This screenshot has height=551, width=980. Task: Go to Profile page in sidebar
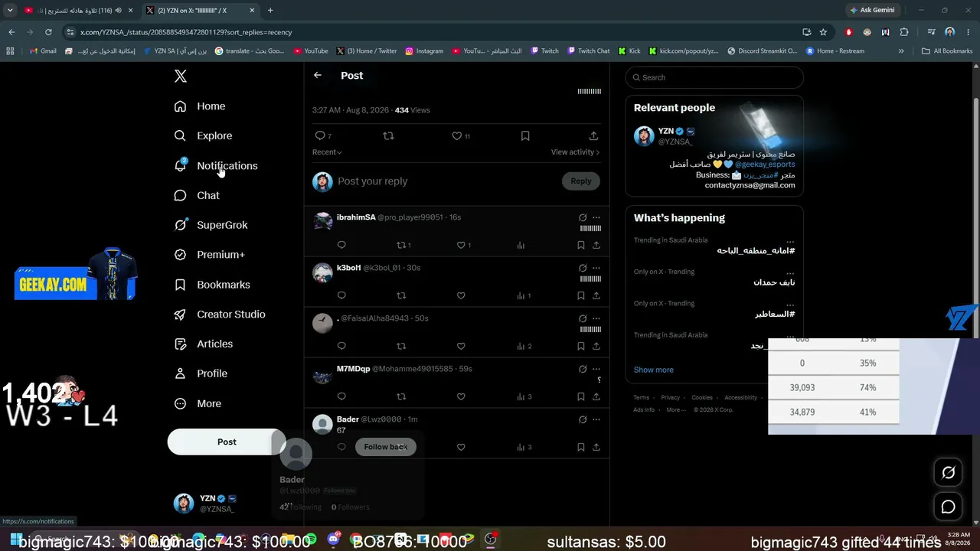pos(201,373)
